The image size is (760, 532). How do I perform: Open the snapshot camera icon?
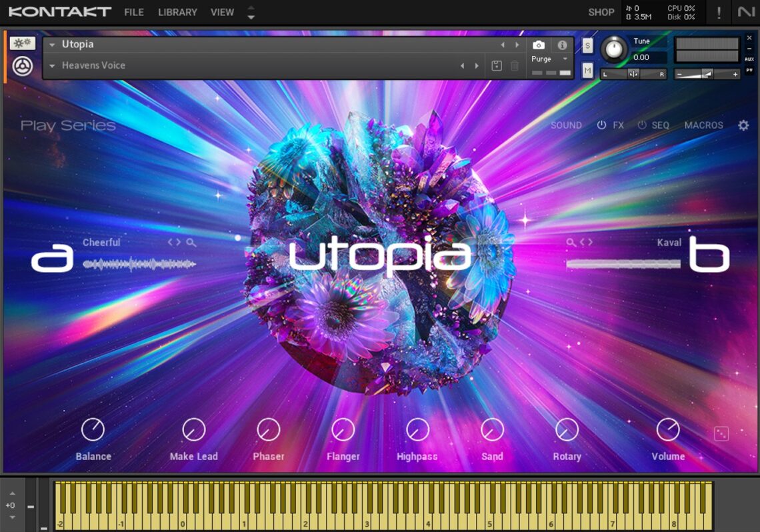540,45
